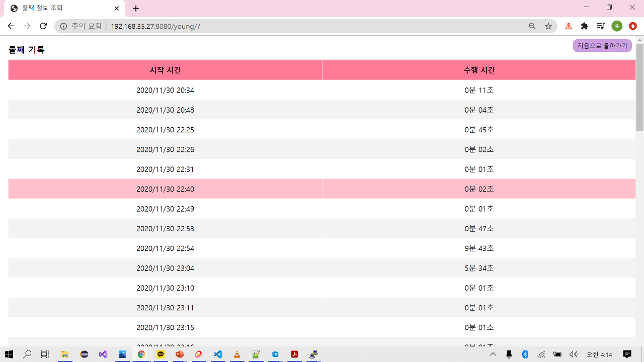Click the 시작 시간 column header
Screen dimensions: 644x362
click(165, 70)
